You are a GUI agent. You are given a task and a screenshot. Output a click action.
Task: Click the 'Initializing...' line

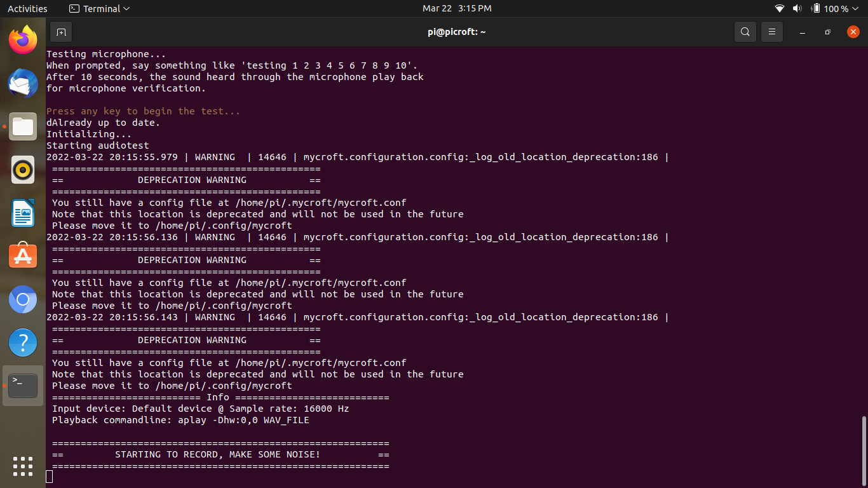(89, 134)
